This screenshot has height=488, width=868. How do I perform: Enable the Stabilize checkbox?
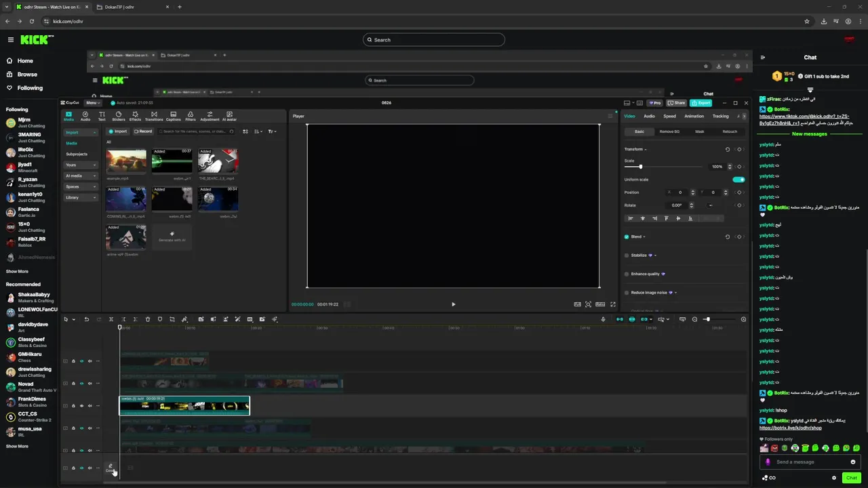pyautogui.click(x=627, y=256)
